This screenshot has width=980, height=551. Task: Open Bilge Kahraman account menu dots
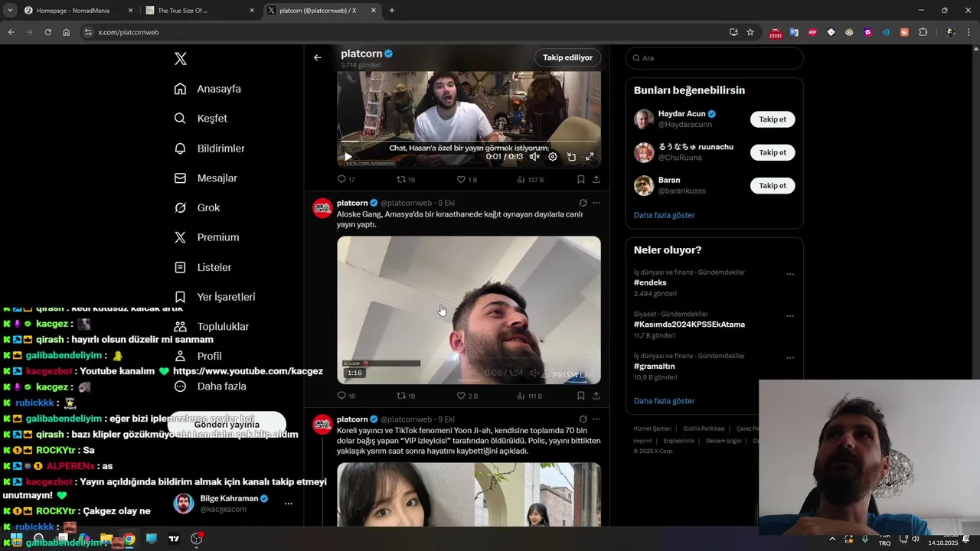tap(289, 504)
